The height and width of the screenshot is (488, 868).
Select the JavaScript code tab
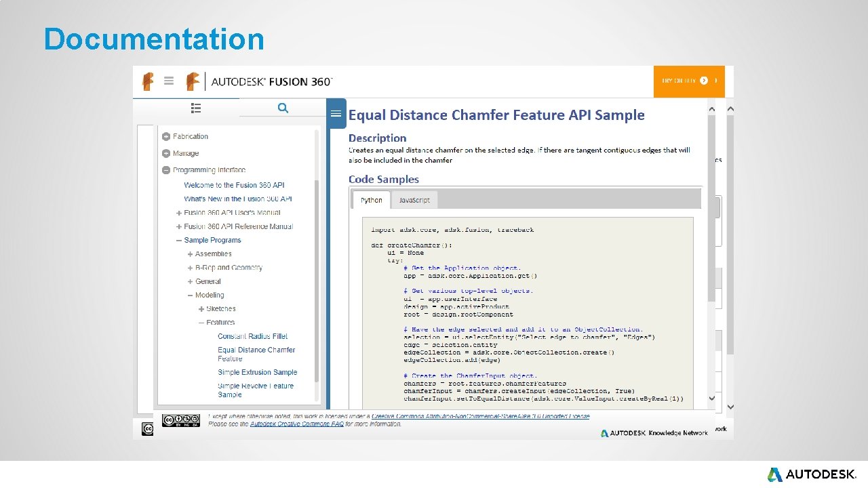point(414,200)
